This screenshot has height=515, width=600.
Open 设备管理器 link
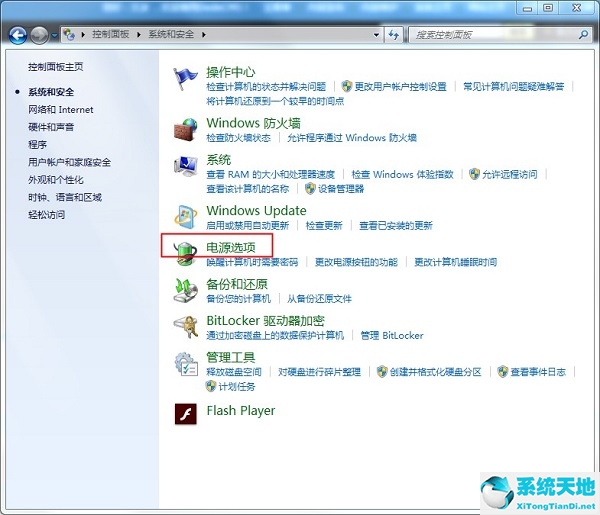pos(341,189)
